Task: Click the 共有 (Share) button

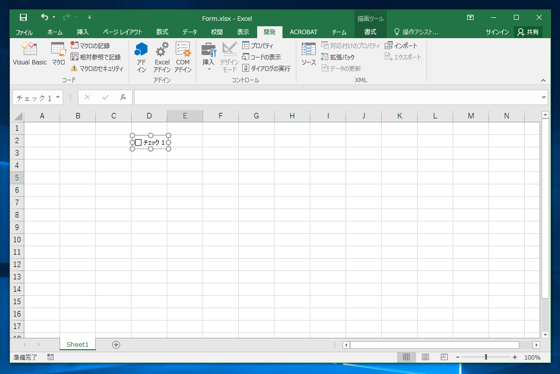Action: pyautogui.click(x=528, y=32)
